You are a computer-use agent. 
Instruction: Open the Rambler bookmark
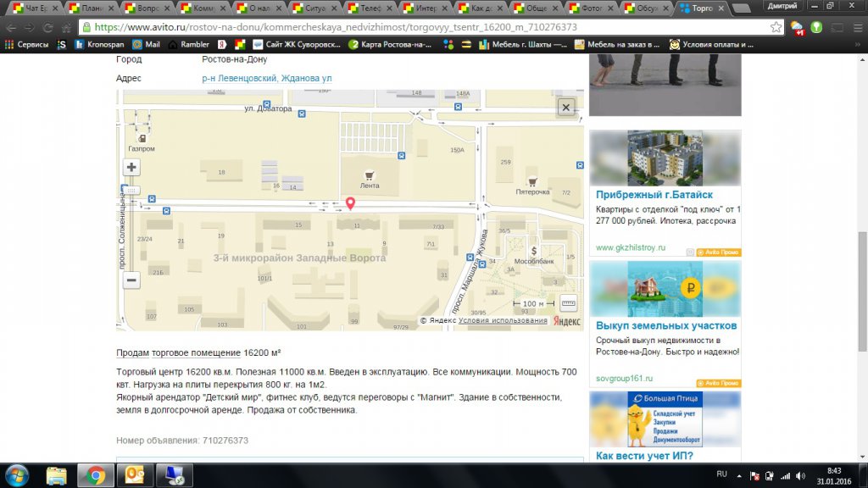tap(189, 44)
